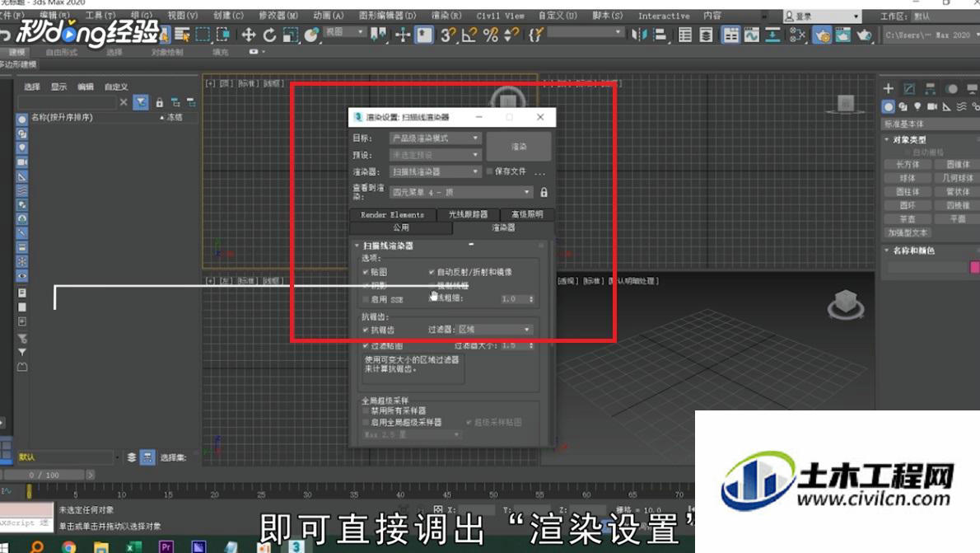Toggle 自动反射/折射和镜像 checkbox
The width and height of the screenshot is (980, 553).
pos(432,272)
